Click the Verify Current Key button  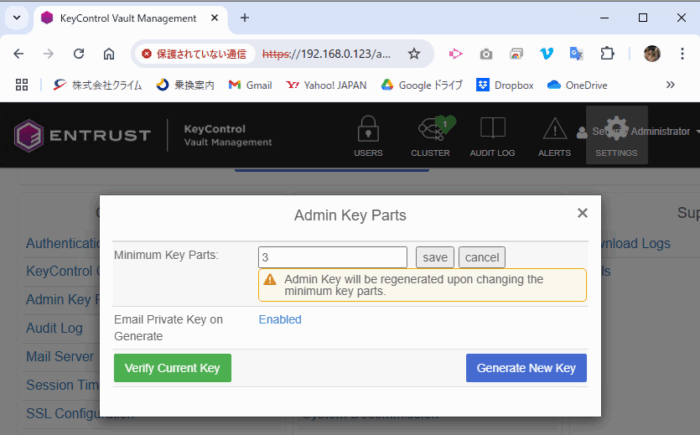pos(173,368)
